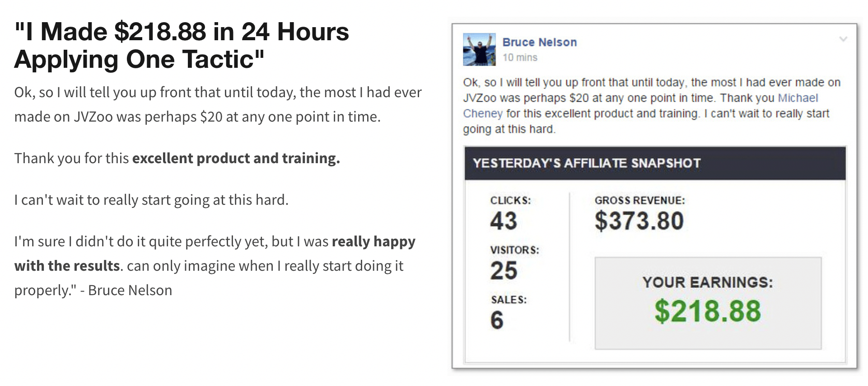The image size is (868, 386).
Task: Open the Bruce Nelson profile name link
Action: (x=540, y=42)
